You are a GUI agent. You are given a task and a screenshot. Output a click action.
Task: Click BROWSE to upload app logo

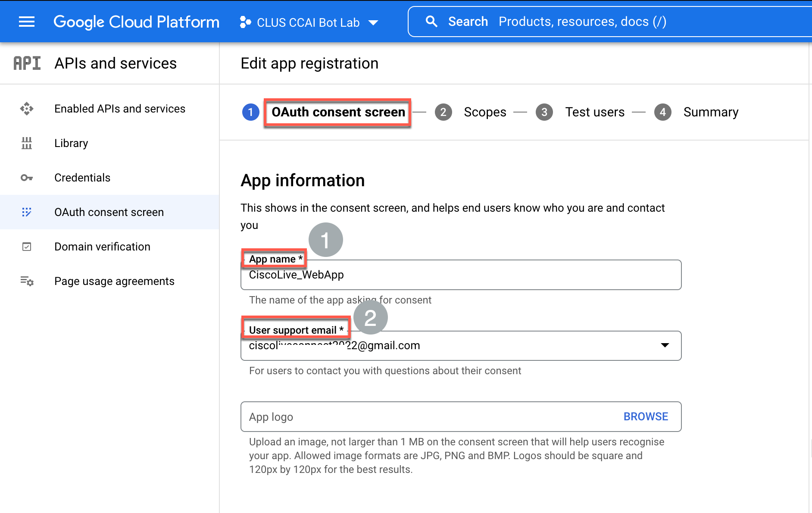point(646,416)
